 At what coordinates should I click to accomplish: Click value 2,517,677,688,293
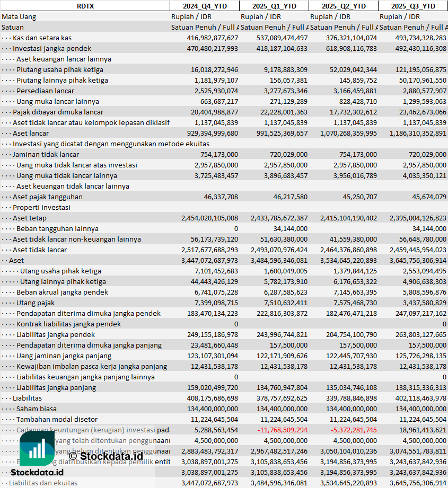point(209,250)
